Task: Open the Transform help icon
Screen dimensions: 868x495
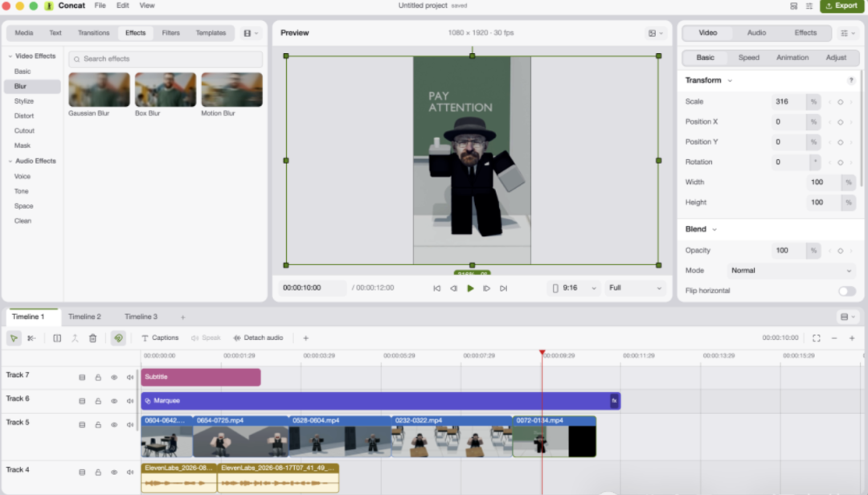Action: pyautogui.click(x=851, y=81)
